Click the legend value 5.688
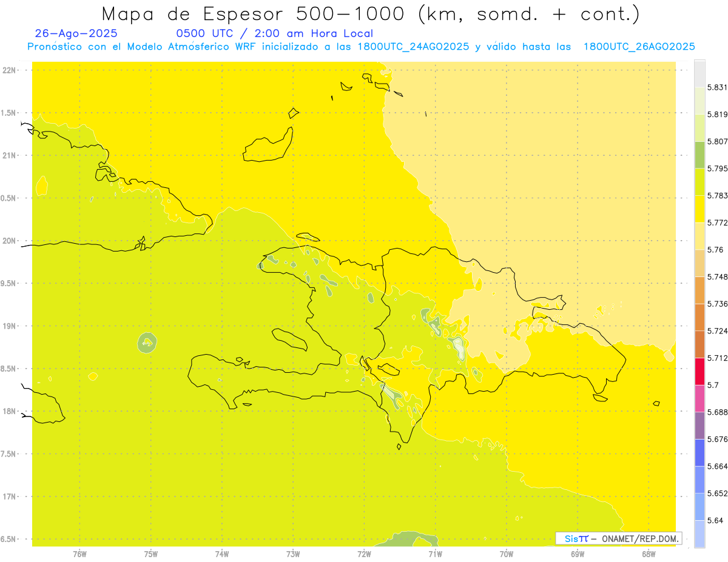 [x=716, y=412]
